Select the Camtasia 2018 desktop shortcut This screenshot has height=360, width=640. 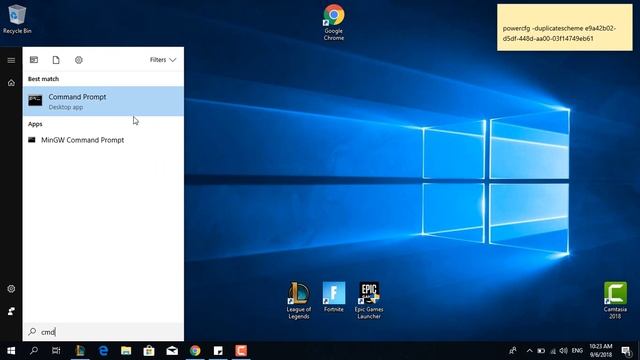coord(615,300)
